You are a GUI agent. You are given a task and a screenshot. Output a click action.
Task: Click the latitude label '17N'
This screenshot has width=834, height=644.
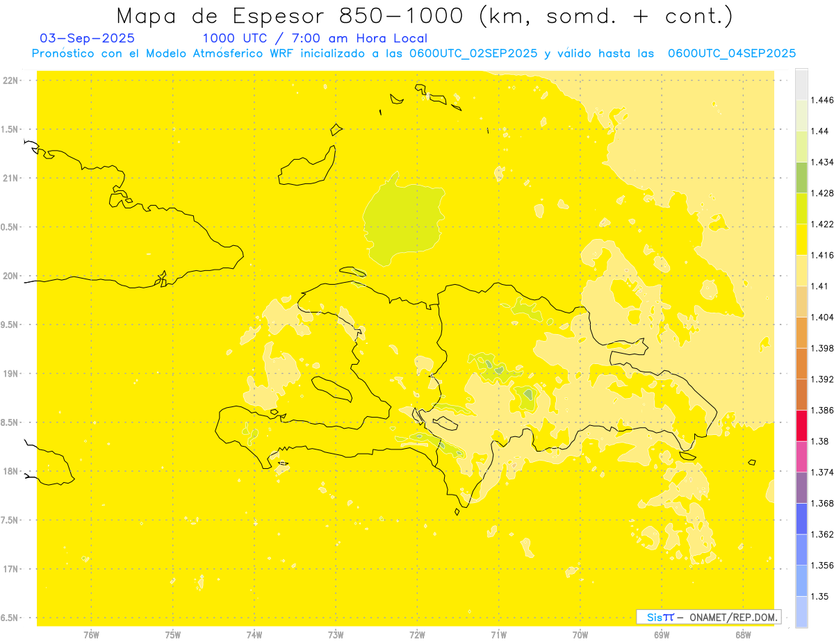point(10,569)
